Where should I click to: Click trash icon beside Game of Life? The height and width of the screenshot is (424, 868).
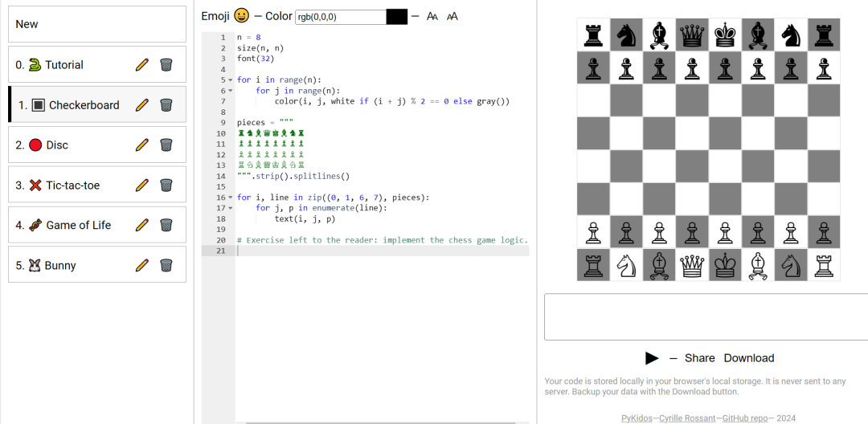pos(166,225)
